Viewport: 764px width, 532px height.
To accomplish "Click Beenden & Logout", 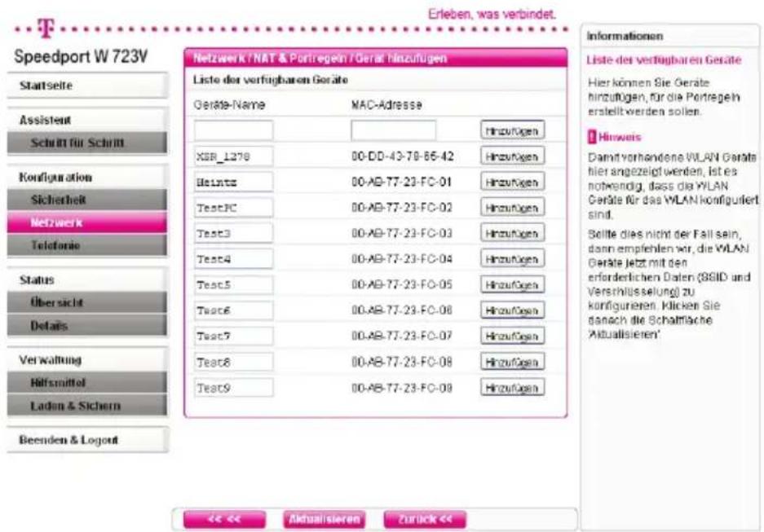I will pyautogui.click(x=88, y=440).
